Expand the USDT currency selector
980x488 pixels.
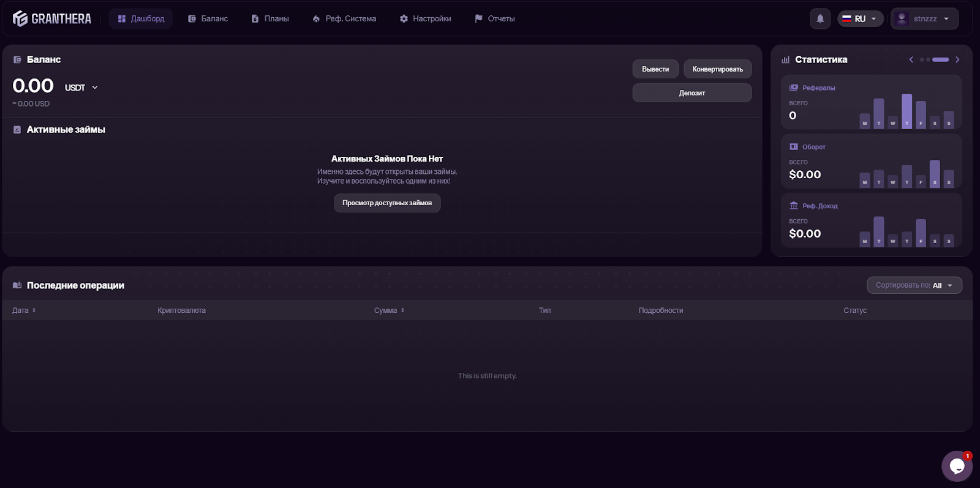(81, 88)
